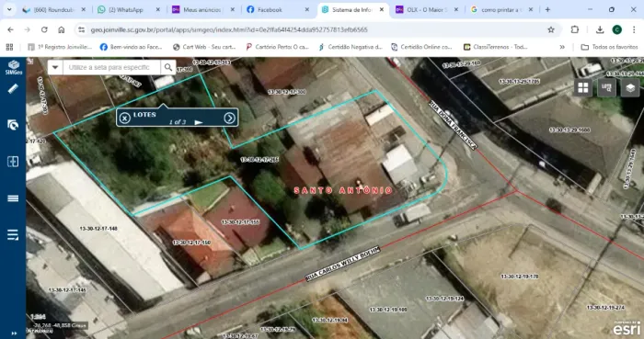644x339 pixels.
Task: Click the lot label 13-30-12-17-148
Action: point(98,229)
